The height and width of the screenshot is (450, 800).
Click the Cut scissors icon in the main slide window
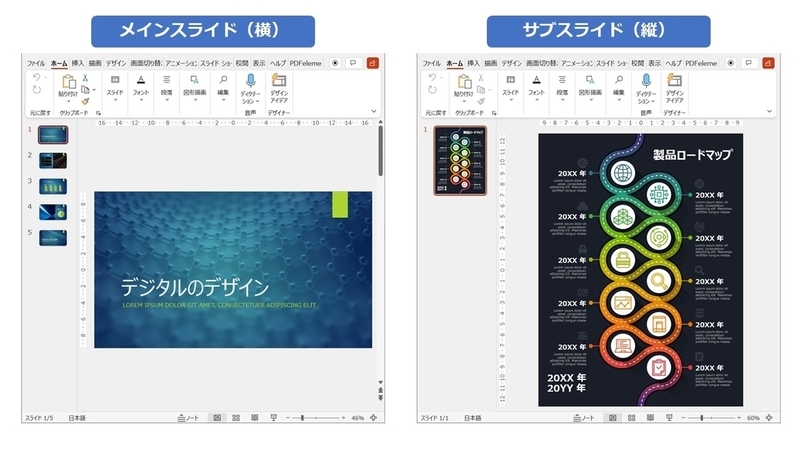tap(85, 78)
